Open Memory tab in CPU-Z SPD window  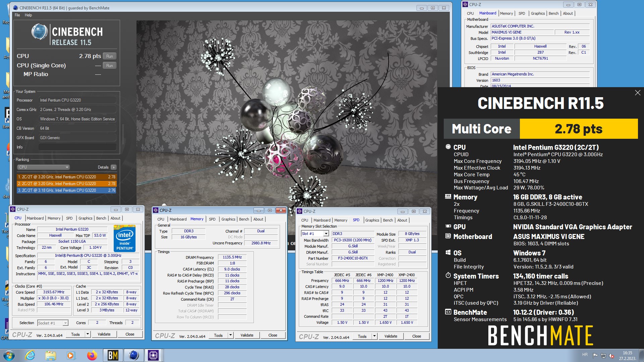(341, 220)
